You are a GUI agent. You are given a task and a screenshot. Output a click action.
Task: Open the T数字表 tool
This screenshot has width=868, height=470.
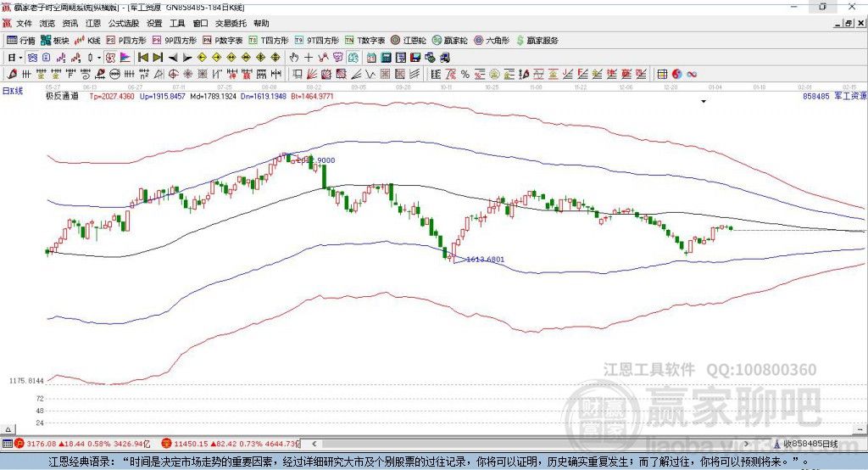click(364, 41)
